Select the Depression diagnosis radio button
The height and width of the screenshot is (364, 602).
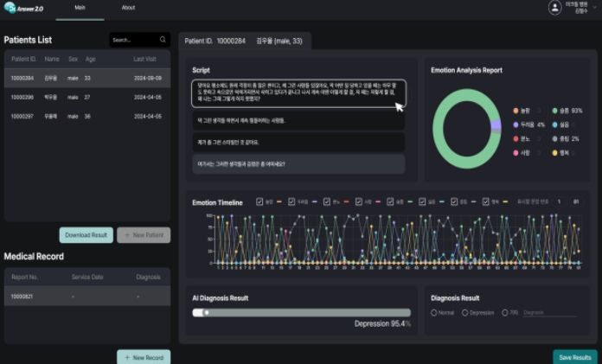(x=464, y=312)
